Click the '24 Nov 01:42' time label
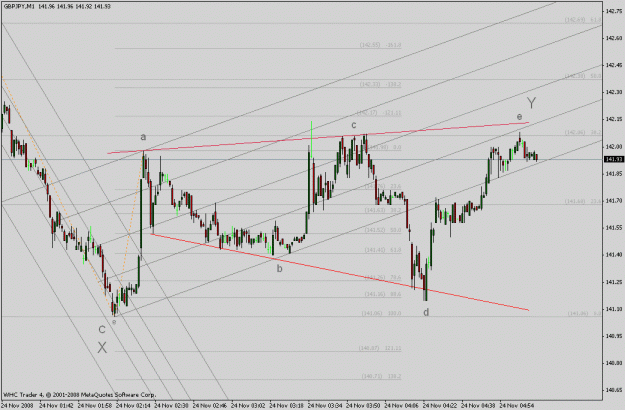Image resolution: width=625 pixels, height=410 pixels. pos(56,405)
